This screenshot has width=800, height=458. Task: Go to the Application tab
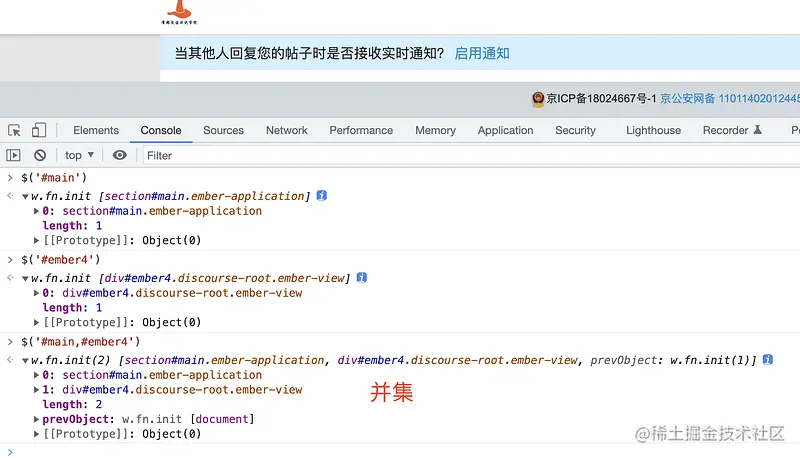click(506, 131)
